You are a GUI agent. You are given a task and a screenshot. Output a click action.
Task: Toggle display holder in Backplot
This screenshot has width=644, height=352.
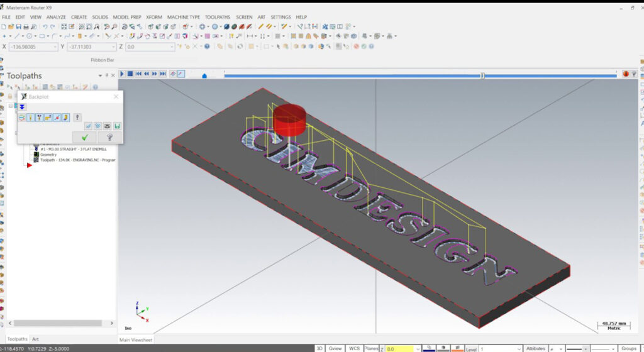click(x=39, y=118)
